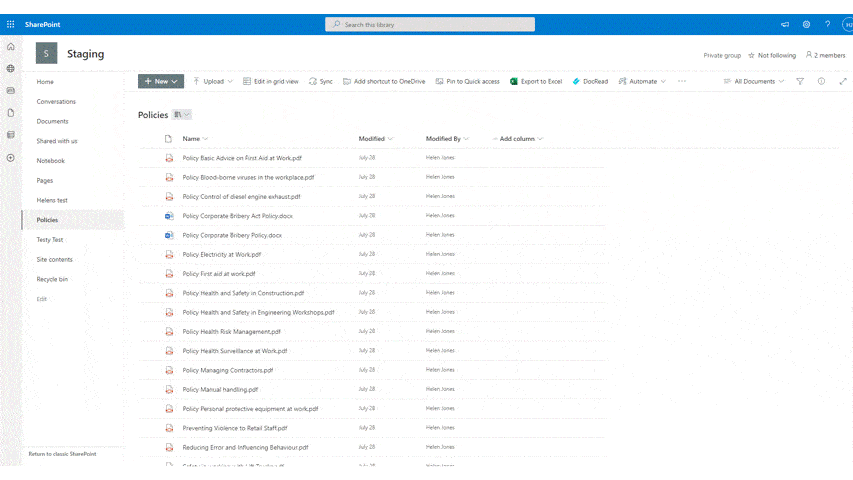Open the settings gear icon
Viewport: 853px width, 480px height.
[806, 24]
